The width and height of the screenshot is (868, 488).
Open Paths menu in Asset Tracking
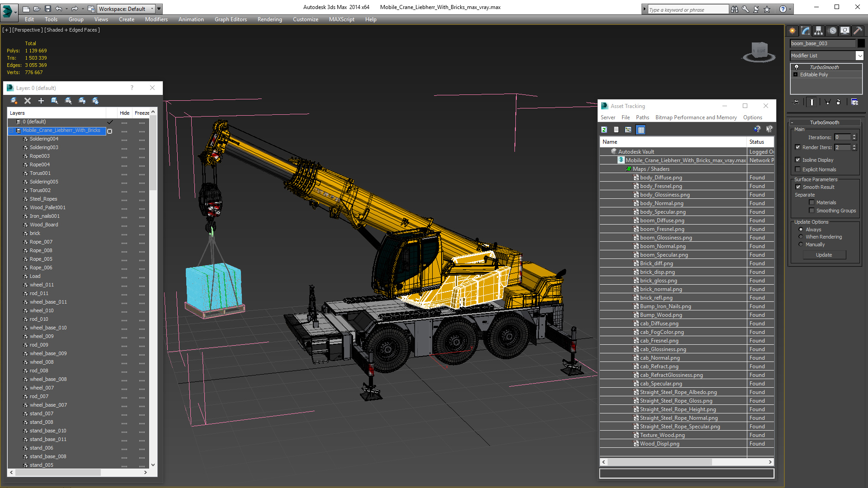(x=642, y=117)
